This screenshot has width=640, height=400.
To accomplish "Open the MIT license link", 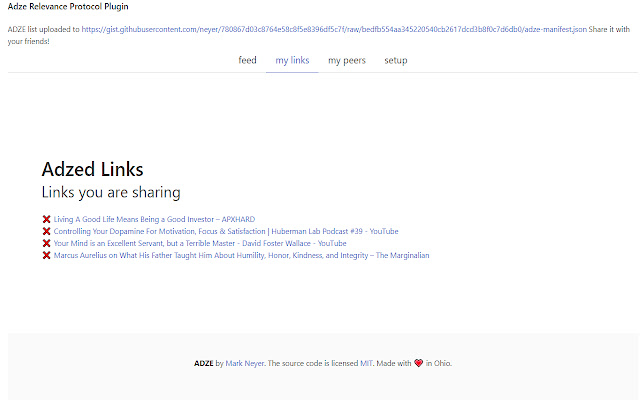I will (366, 363).
